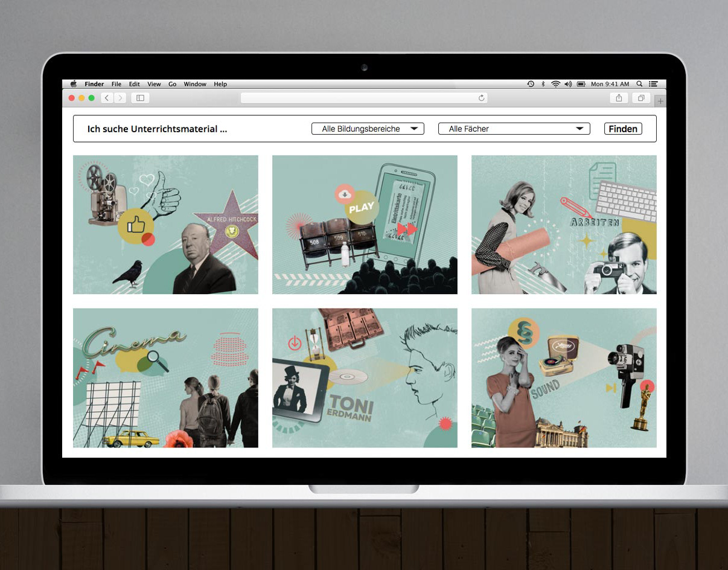
Task: Open the Finder menu
Action: pos(94,85)
